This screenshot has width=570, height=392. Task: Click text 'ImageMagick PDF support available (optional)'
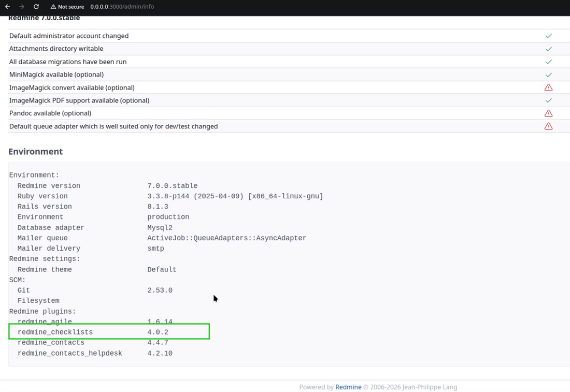coord(79,100)
